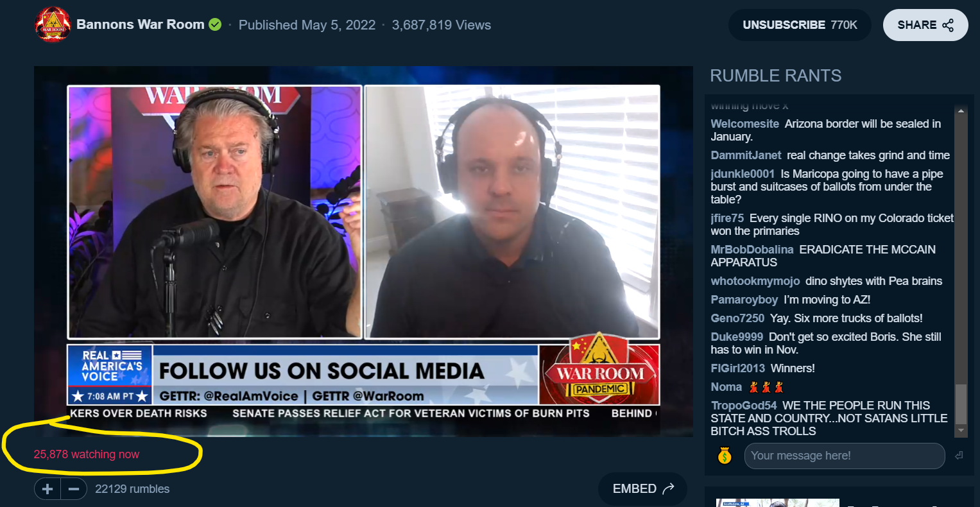The height and width of the screenshot is (507, 980).
Task: Click the 'RUMBLE RANTS' heading
Action: coord(775,76)
